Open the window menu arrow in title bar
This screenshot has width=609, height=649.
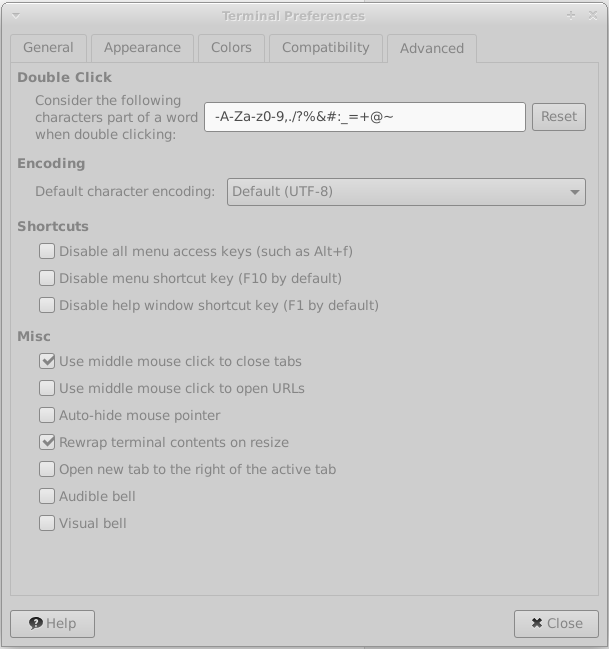(x=15, y=15)
